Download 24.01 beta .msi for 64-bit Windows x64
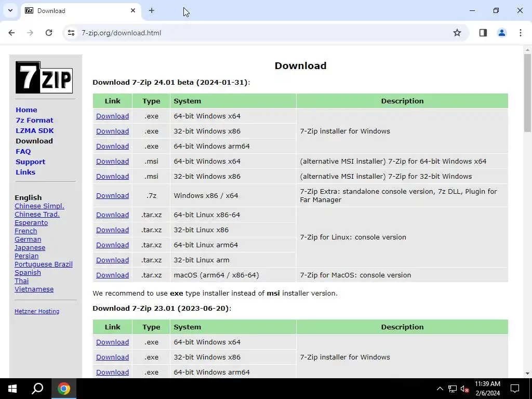 112,161
